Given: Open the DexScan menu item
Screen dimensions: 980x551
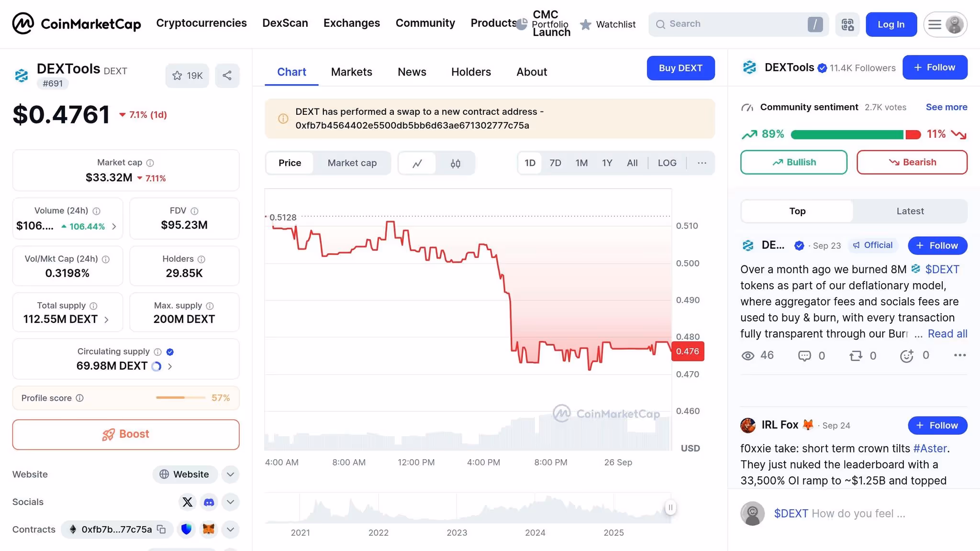Looking at the screenshot, I should point(285,22).
